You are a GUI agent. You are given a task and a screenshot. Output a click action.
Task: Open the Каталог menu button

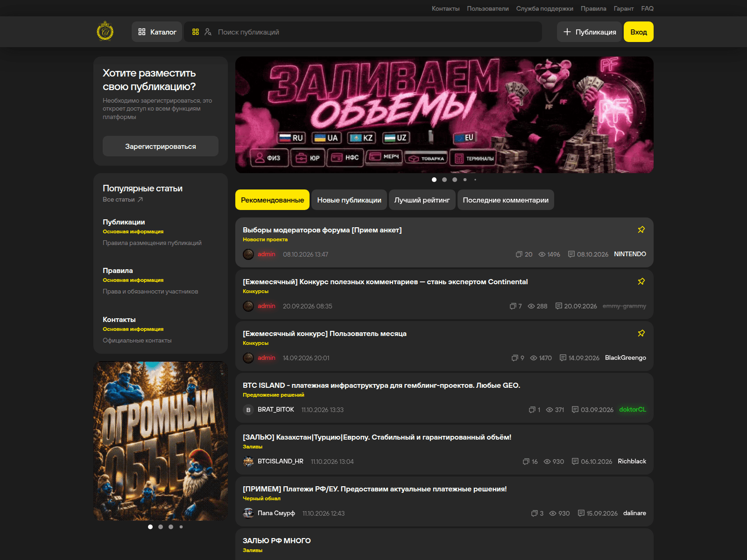tap(157, 32)
